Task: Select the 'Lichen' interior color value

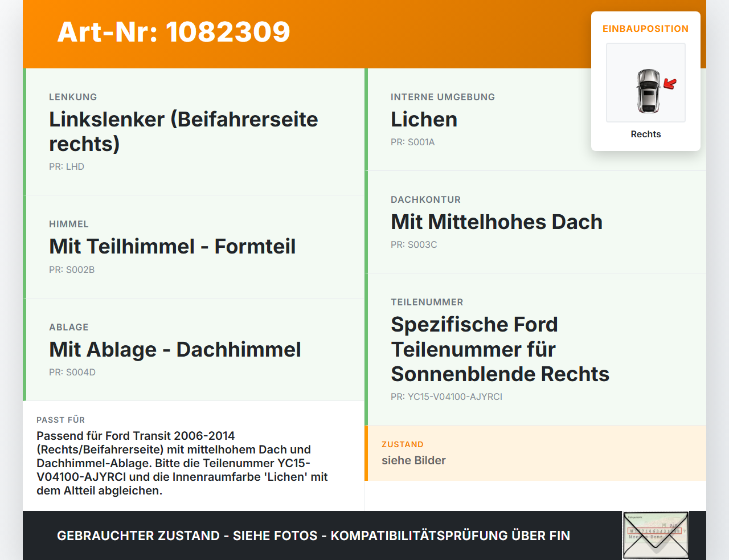Action: (x=424, y=119)
